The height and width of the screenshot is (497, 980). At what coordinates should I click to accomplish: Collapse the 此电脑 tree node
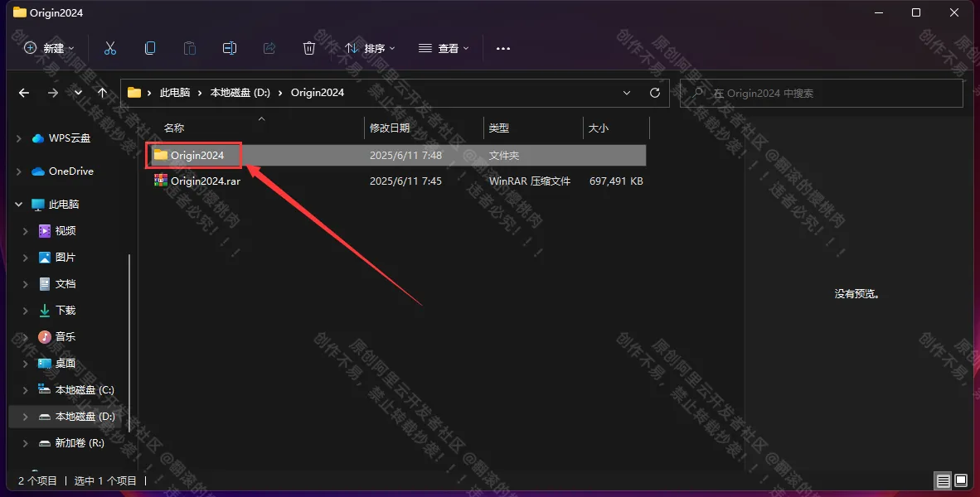coord(19,204)
